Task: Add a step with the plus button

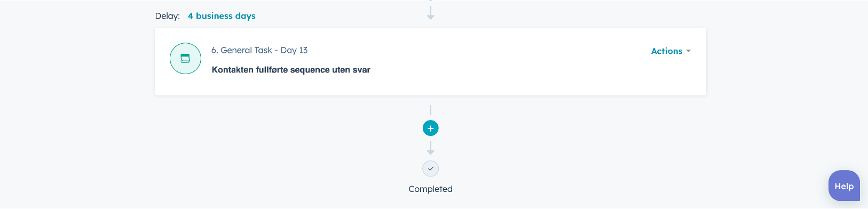Action: tap(431, 128)
